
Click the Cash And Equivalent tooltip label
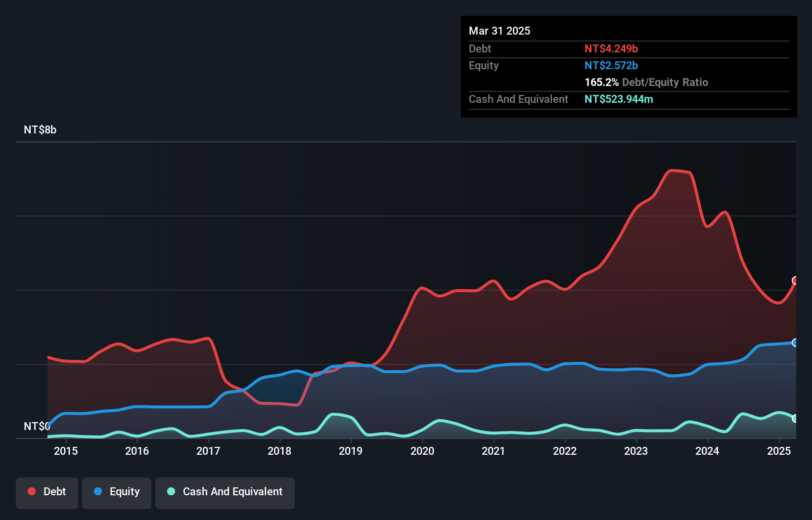(x=518, y=99)
